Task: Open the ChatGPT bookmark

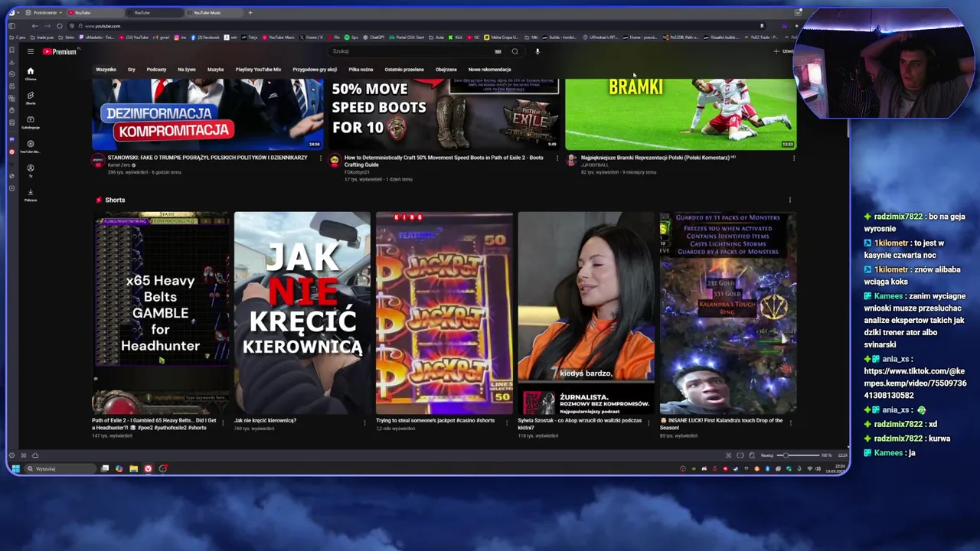Action: point(374,37)
